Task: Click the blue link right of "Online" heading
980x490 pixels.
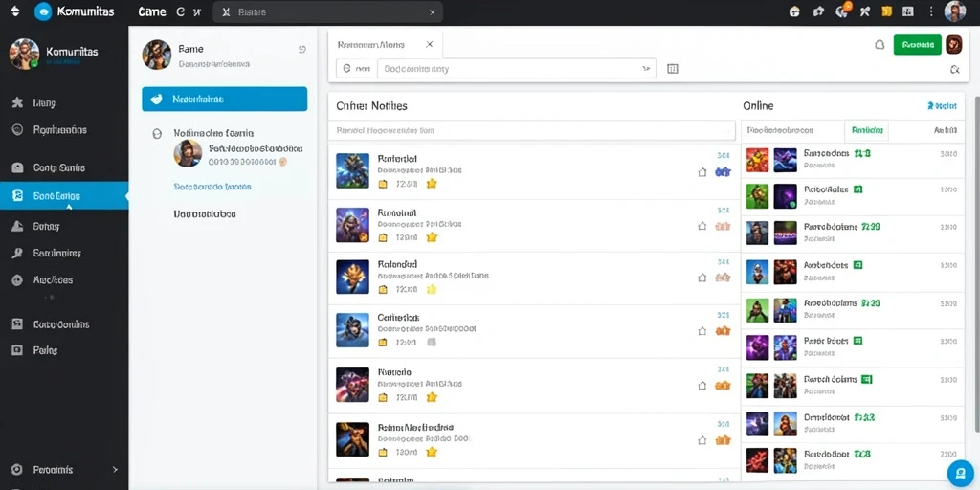Action: 942,106
